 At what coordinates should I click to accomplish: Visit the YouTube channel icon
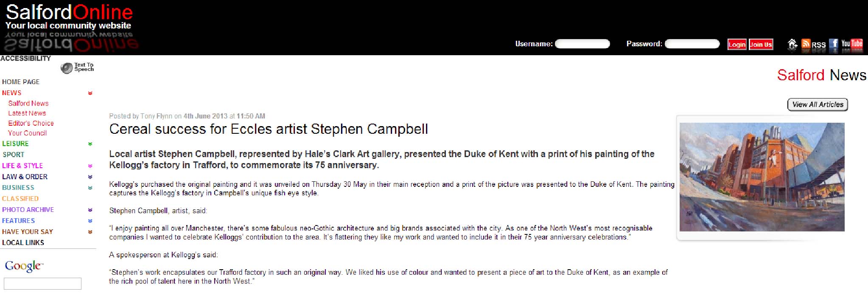[852, 44]
